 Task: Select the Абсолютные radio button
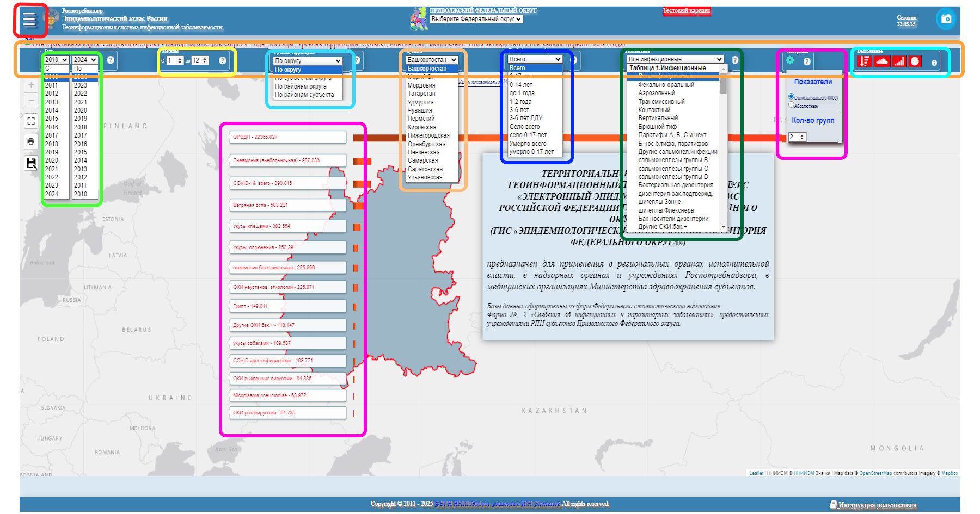pyautogui.click(x=791, y=105)
